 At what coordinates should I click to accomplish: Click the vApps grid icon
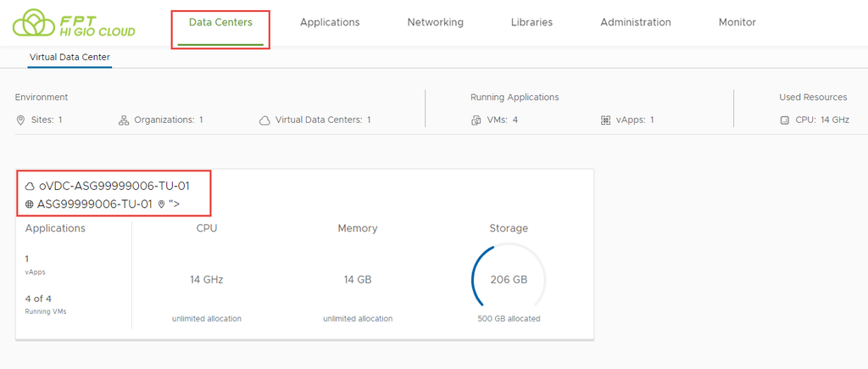[605, 120]
